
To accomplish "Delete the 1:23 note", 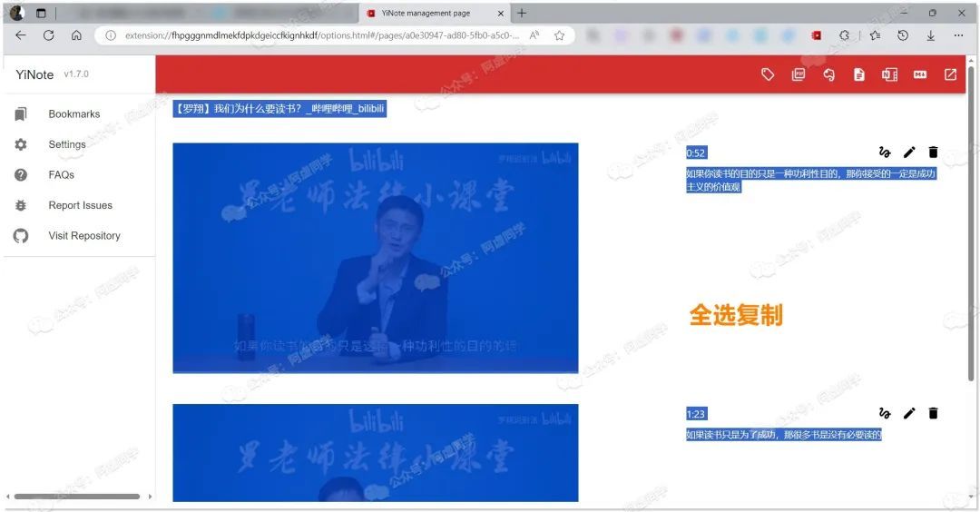I will tap(933, 413).
